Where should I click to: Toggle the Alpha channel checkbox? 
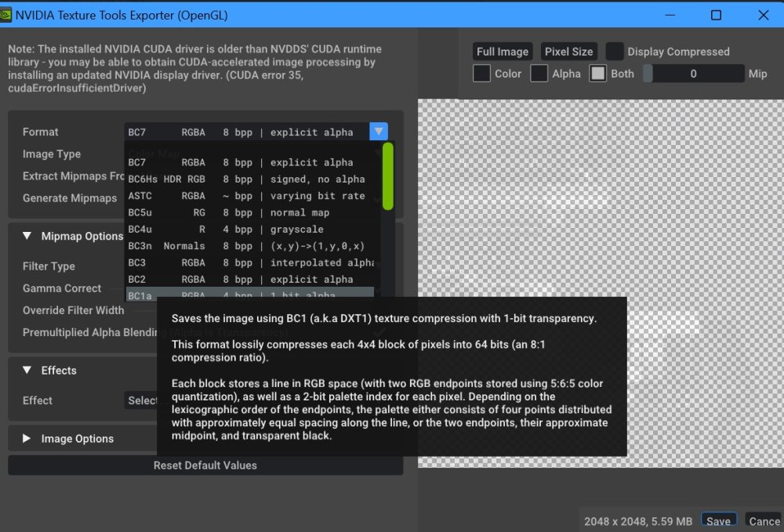pos(539,73)
